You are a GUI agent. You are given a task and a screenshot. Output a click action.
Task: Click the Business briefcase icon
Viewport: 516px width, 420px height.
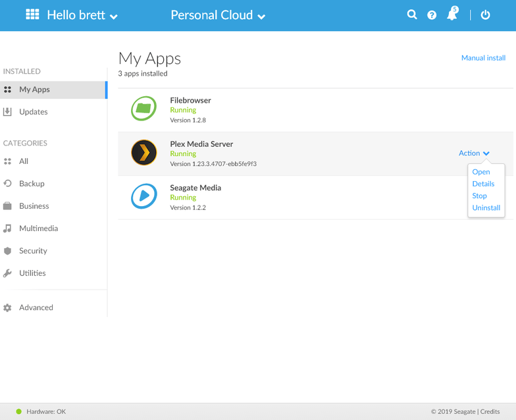click(x=7, y=206)
